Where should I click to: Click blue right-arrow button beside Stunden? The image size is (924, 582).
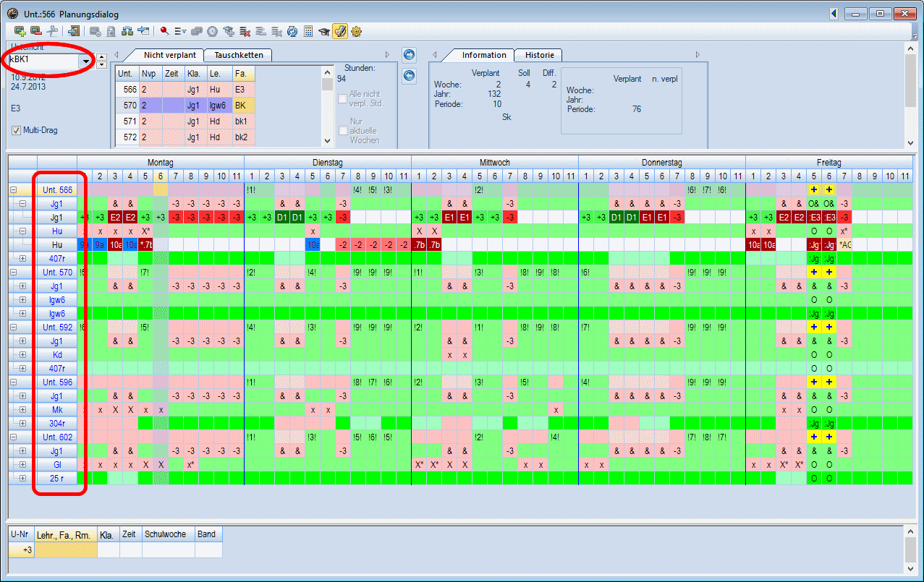pos(409,55)
